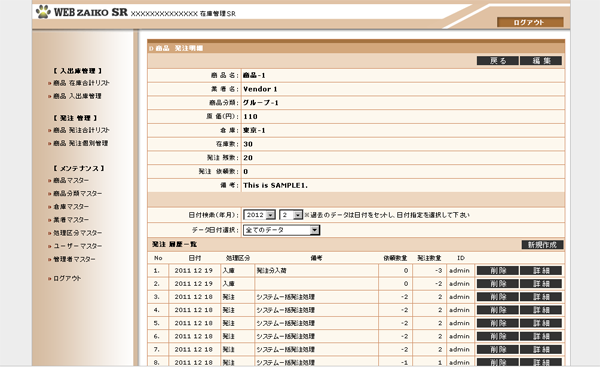Click the product name value 商品-1
Viewport: 600px width, 367px height.
click(254, 75)
